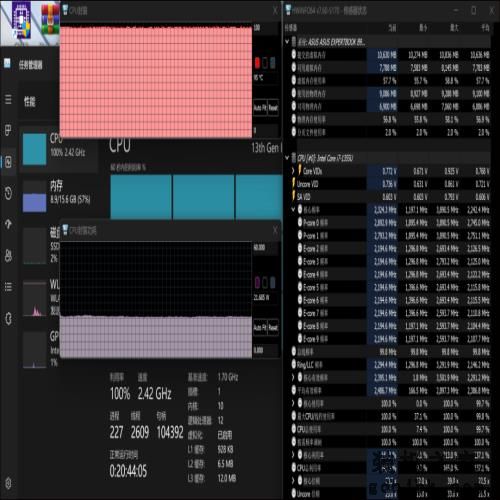The width and height of the screenshot is (500, 500).
Task: Open the WinRAR desktop shortcut icon
Action: [50, 19]
